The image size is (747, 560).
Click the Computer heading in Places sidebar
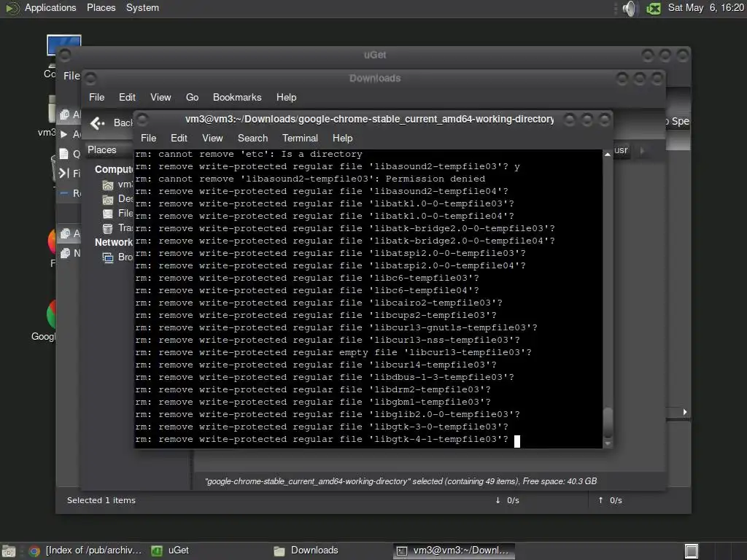114,169
